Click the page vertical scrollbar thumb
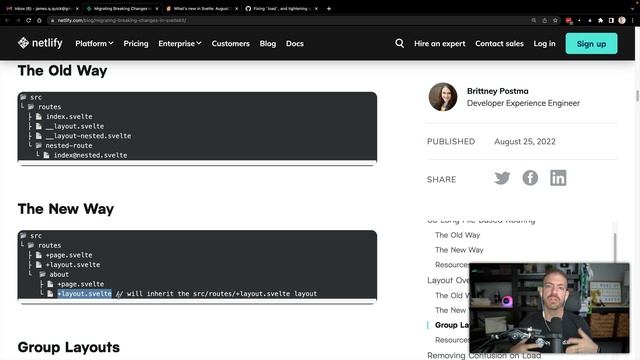 pyautogui.click(x=637, y=96)
